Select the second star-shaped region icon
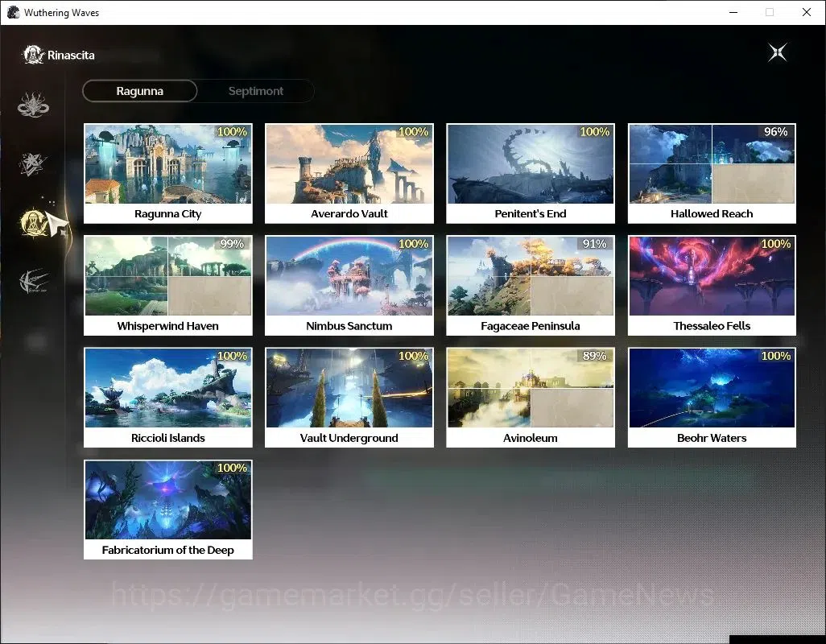Image resolution: width=826 pixels, height=644 pixels. (x=33, y=163)
